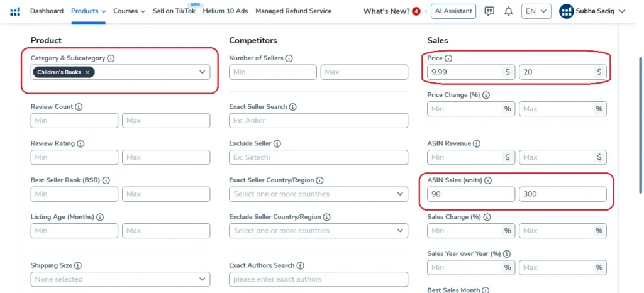Image resolution: width=644 pixels, height=293 pixels.
Task: Open the EN language selector
Action: click(x=536, y=11)
